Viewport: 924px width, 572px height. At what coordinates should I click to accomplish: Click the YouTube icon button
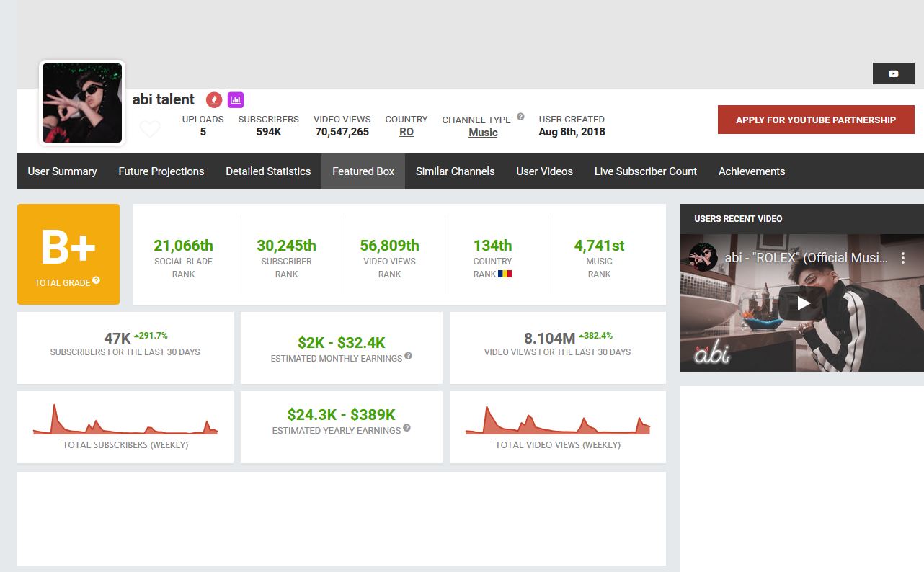coord(893,73)
